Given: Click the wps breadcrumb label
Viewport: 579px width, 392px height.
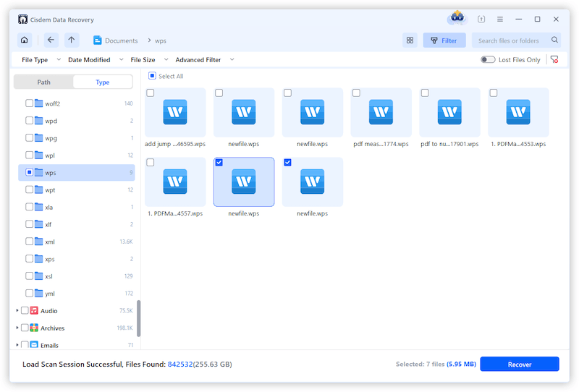Looking at the screenshot, I should 160,41.
